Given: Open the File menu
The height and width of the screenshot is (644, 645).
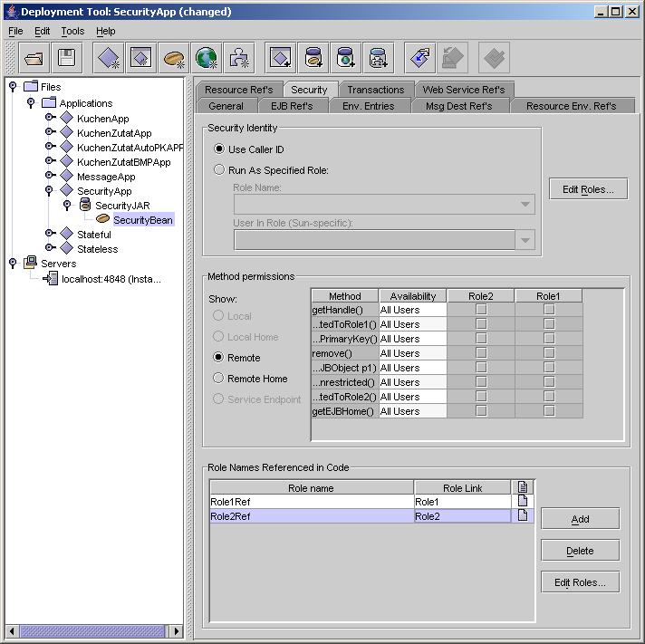Looking at the screenshot, I should tap(15, 32).
